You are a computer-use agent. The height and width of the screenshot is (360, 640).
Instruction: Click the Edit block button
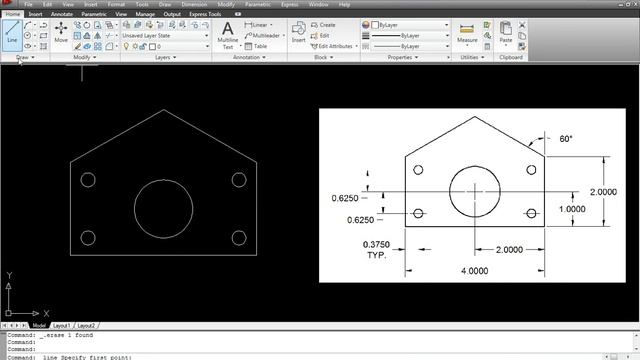click(x=320, y=36)
